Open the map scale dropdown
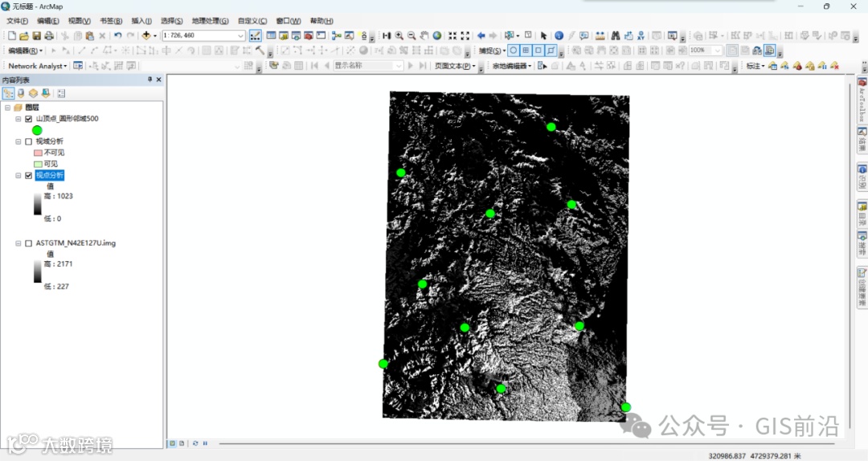 [x=241, y=35]
